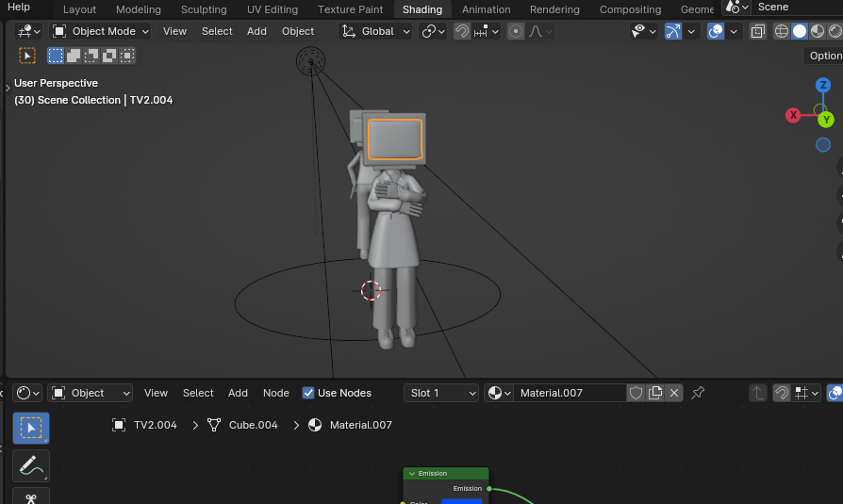Switch to UV Editing workspace tab
This screenshot has width=843, height=504.
coord(272,9)
